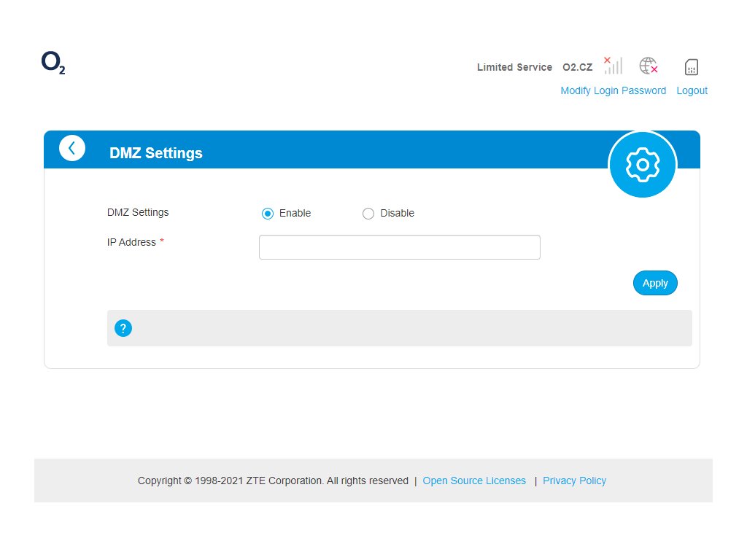Click the large settings gear icon
The image size is (747, 560).
(643, 165)
